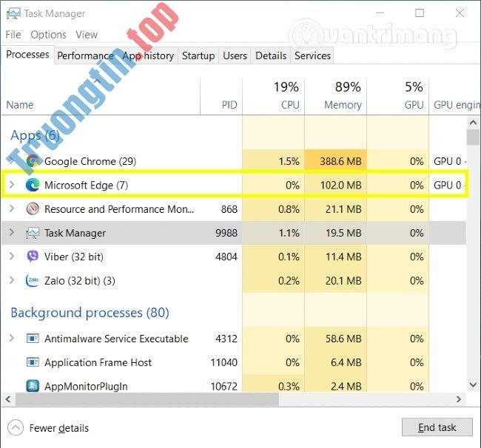Expand the Viber (32 bit) row
Screen dimensions: 481x448
[12, 257]
